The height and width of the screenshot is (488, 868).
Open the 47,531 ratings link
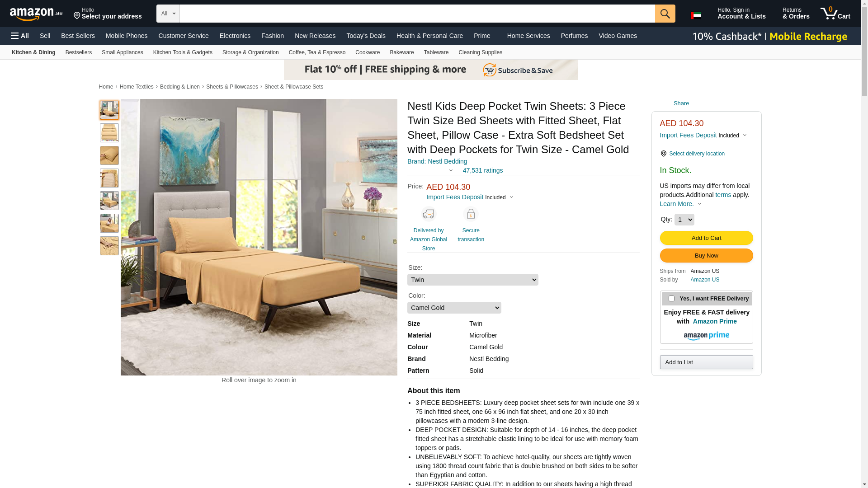point(482,170)
